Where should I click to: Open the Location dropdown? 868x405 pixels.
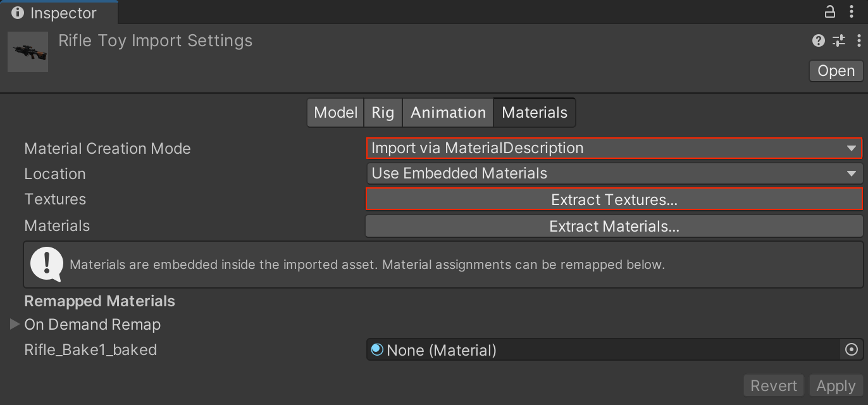[x=614, y=173]
